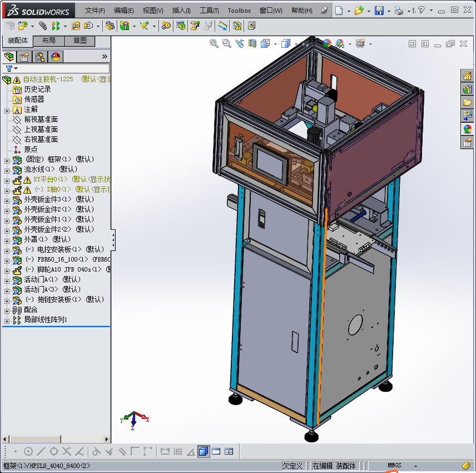Open the New document dropdown arrow

(x=349, y=11)
